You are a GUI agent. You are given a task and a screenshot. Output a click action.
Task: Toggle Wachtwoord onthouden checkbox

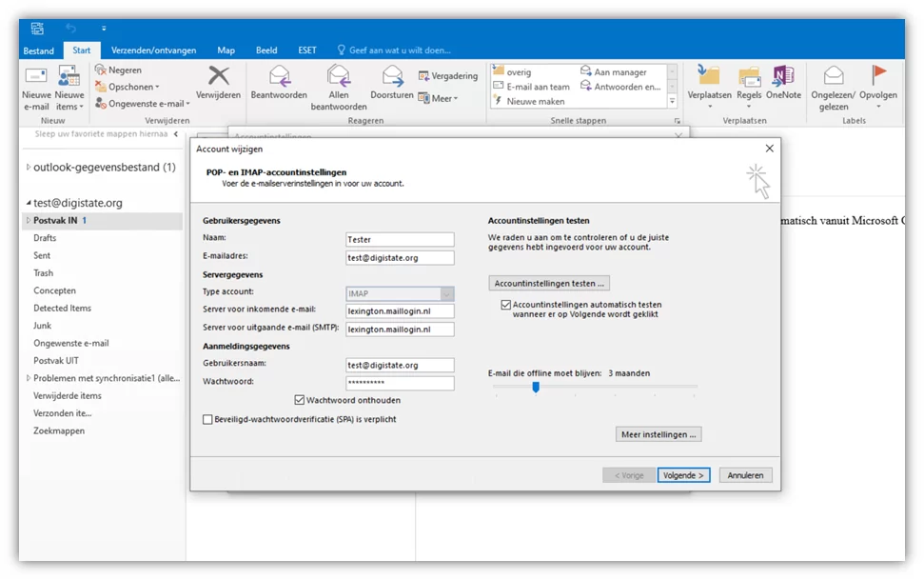[x=300, y=400]
